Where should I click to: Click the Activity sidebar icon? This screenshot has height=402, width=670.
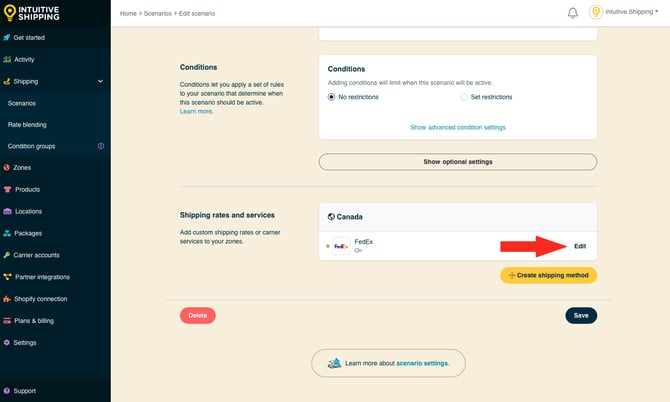tap(7, 59)
